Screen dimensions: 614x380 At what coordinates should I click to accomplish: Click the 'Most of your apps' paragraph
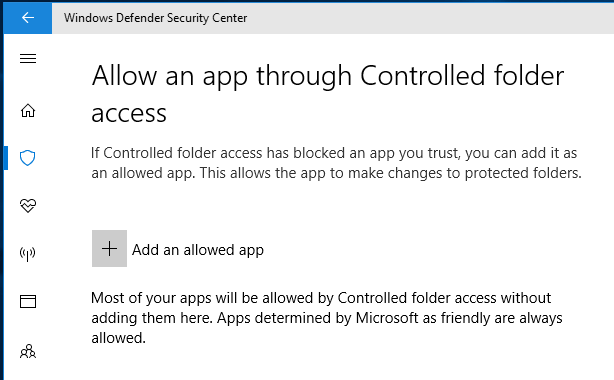327,318
